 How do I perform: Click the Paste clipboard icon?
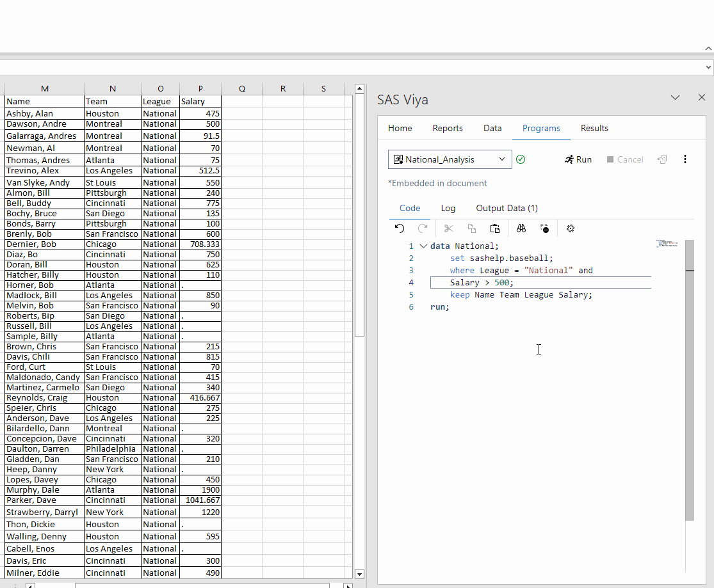click(495, 228)
